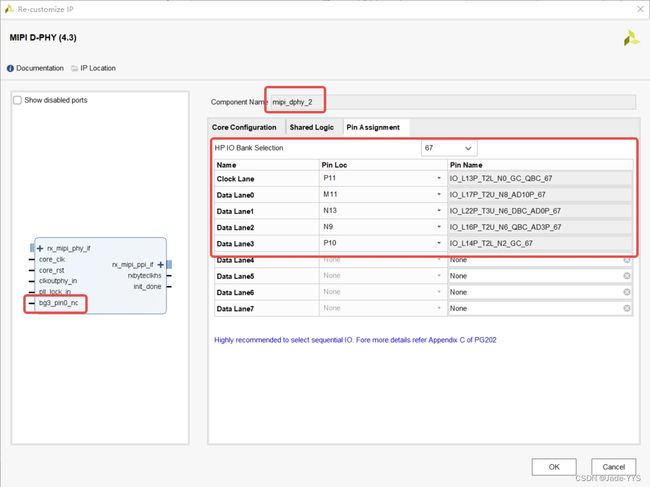
Task: Select the bg3_pin0_nc port in the diagram
Action: coord(58,303)
